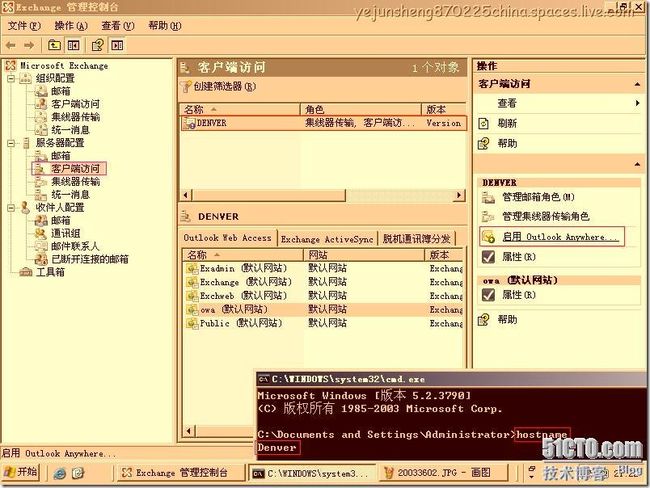
Task: Click the Exadmin virtual directory icon
Action: coord(192,269)
